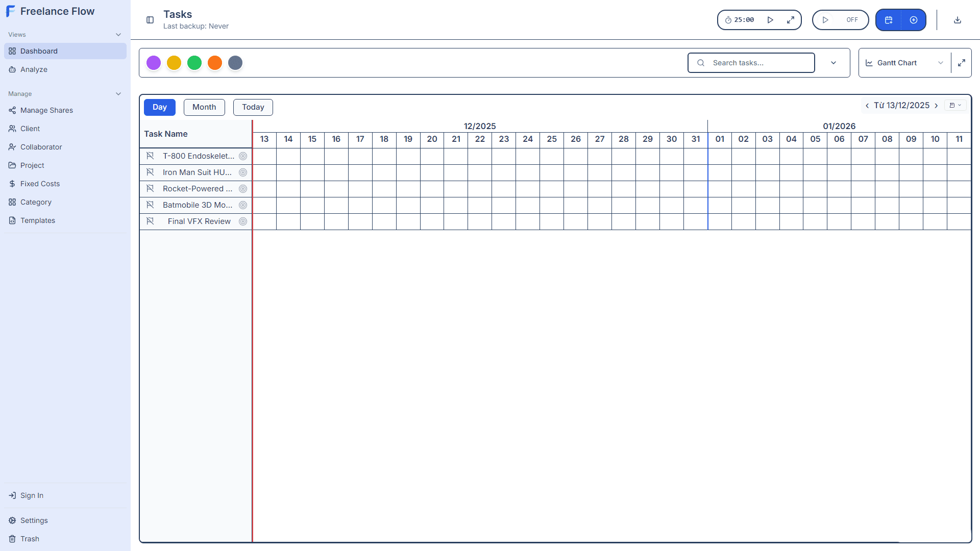Switch the Gantt to Month view
This screenshot has width=980, height=551.
click(x=204, y=107)
